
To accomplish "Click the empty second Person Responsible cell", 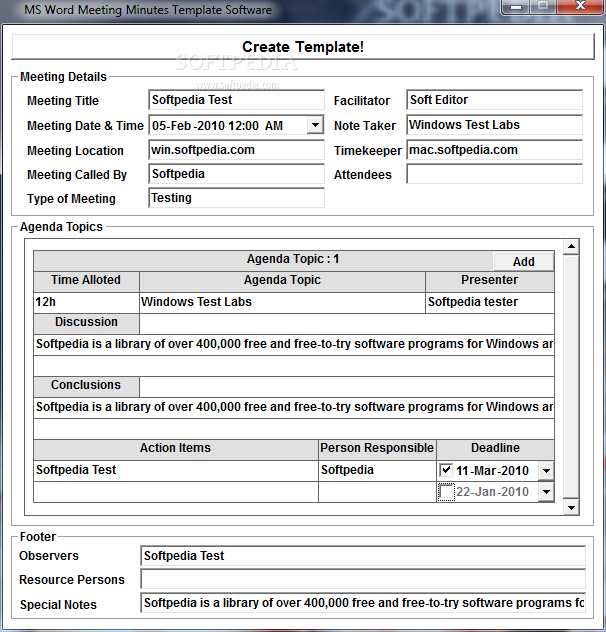I will 377,492.
